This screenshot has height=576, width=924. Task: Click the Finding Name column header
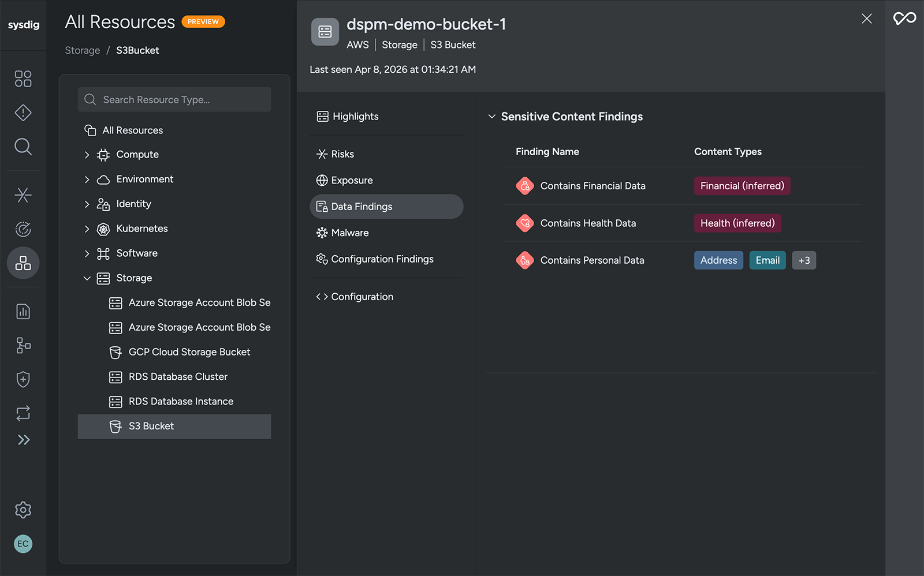pyautogui.click(x=547, y=152)
